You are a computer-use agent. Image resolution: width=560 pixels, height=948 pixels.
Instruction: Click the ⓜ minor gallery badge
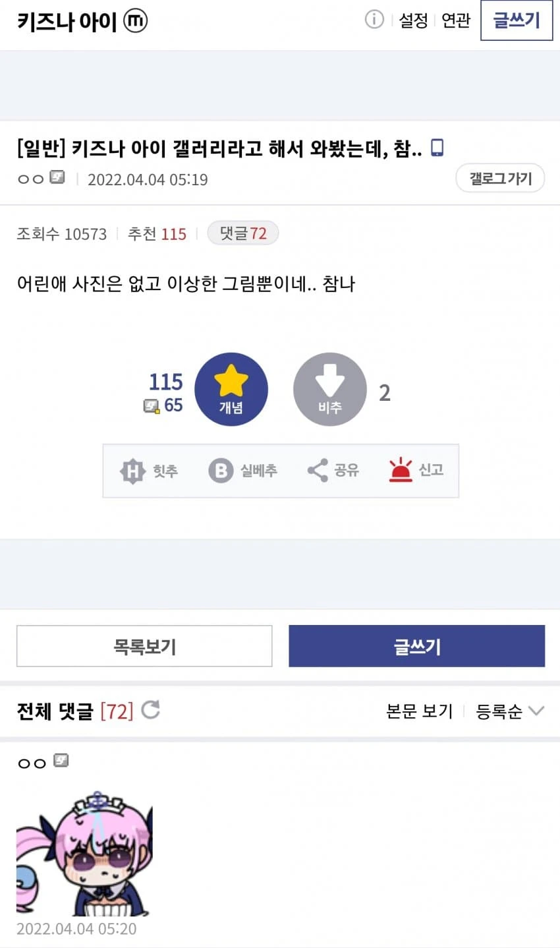click(x=134, y=20)
